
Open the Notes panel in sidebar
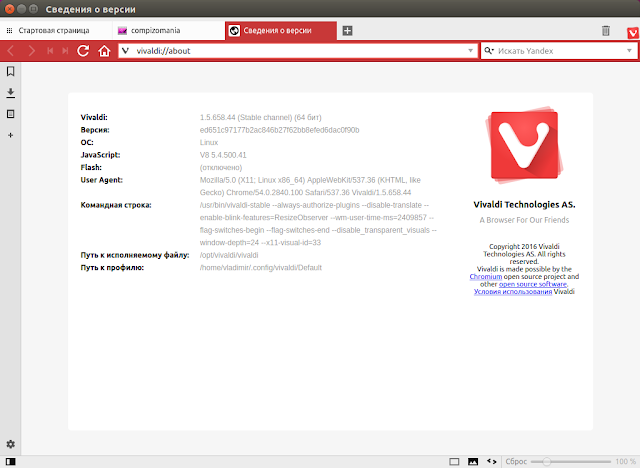(x=11, y=114)
